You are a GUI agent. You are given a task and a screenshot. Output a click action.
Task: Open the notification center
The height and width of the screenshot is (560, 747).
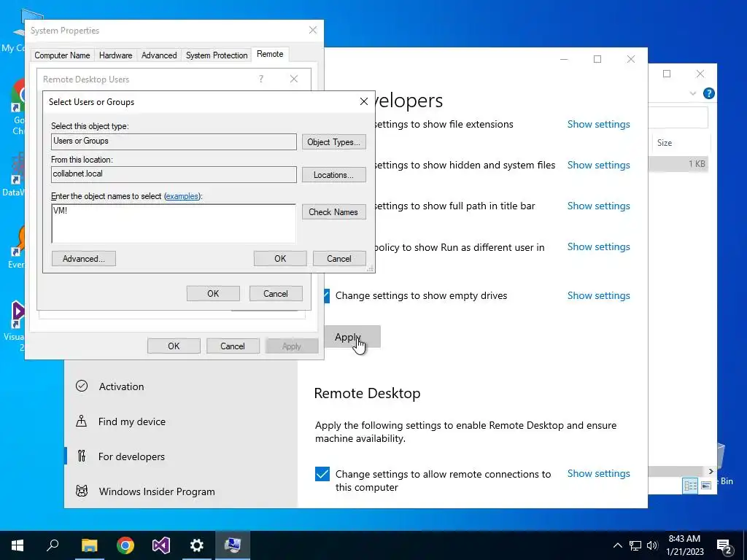coord(724,545)
